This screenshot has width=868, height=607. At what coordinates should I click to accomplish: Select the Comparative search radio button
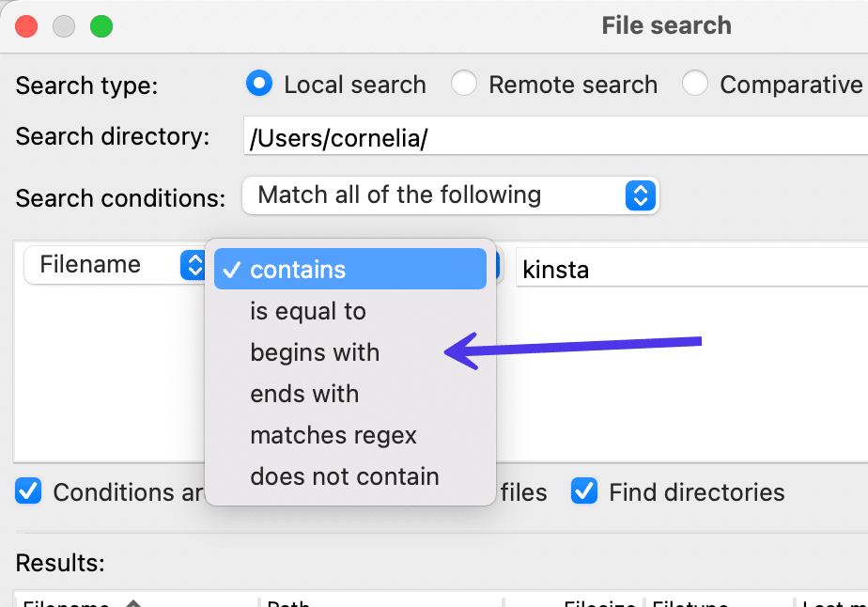click(695, 85)
